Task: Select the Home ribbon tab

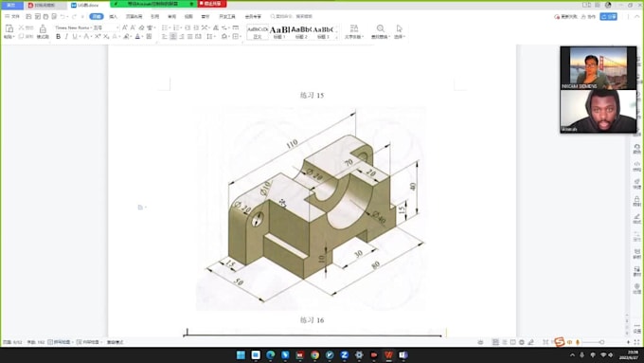Action: click(x=97, y=16)
